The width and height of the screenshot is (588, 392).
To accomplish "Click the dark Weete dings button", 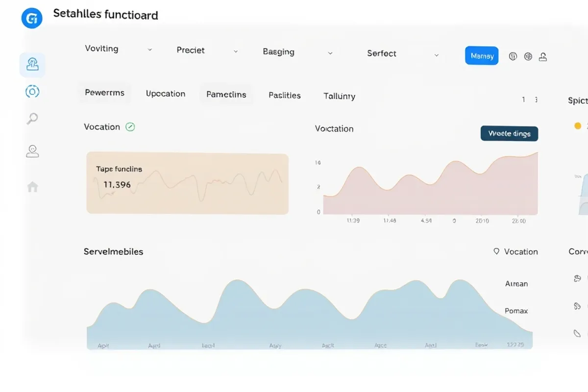I will point(510,133).
